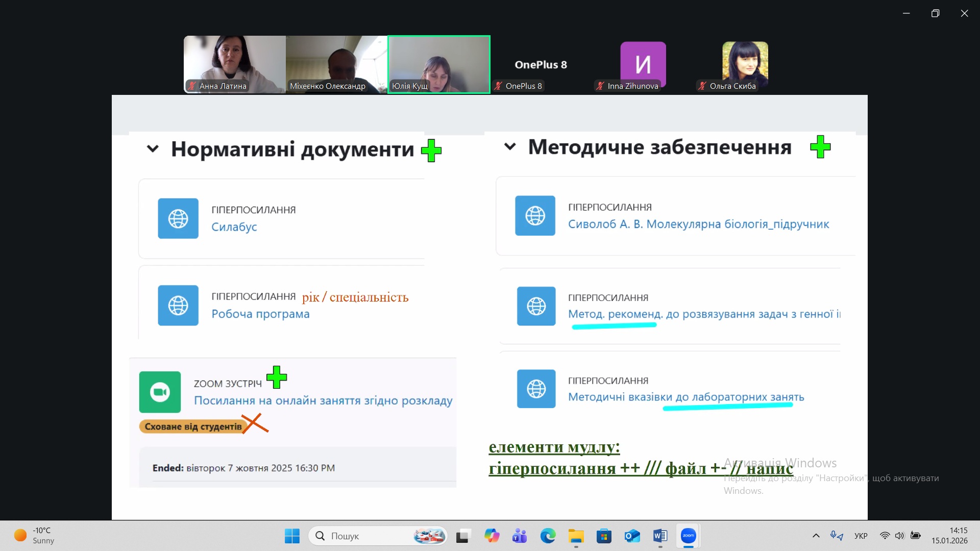The height and width of the screenshot is (551, 980).
Task: Click the globe icon beside Сиволоб textbook link
Action: click(535, 215)
